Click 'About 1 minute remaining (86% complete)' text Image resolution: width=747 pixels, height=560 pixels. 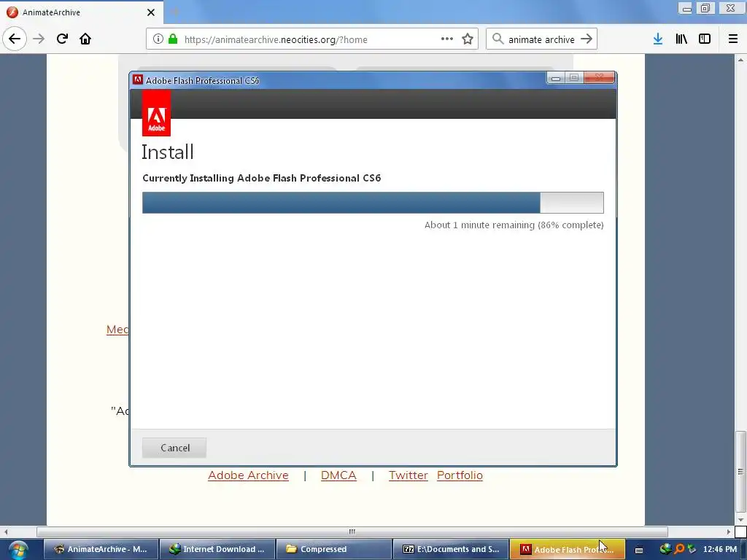514,225
